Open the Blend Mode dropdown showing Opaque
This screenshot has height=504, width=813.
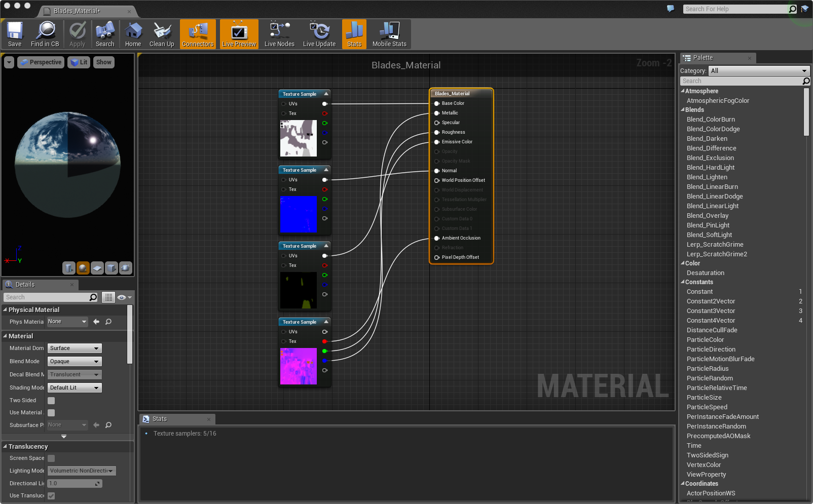pyautogui.click(x=75, y=362)
